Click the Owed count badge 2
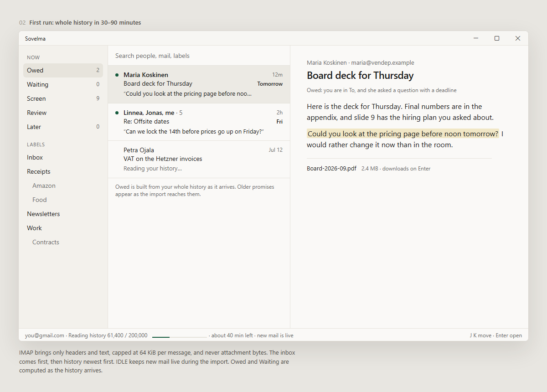Screen dimensions: 547x392 [98, 70]
